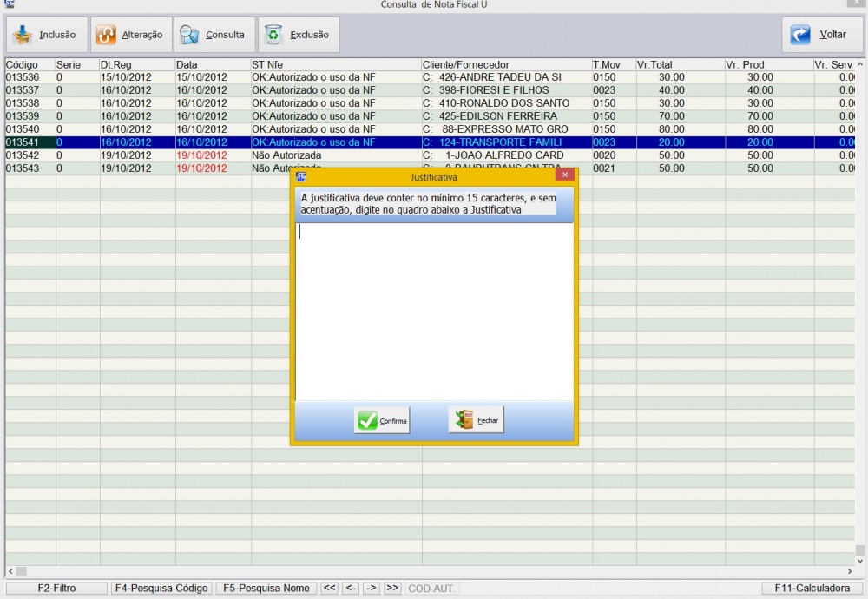The width and height of the screenshot is (868, 599).
Task: Click the Consulta magnifier icon
Action: click(190, 36)
